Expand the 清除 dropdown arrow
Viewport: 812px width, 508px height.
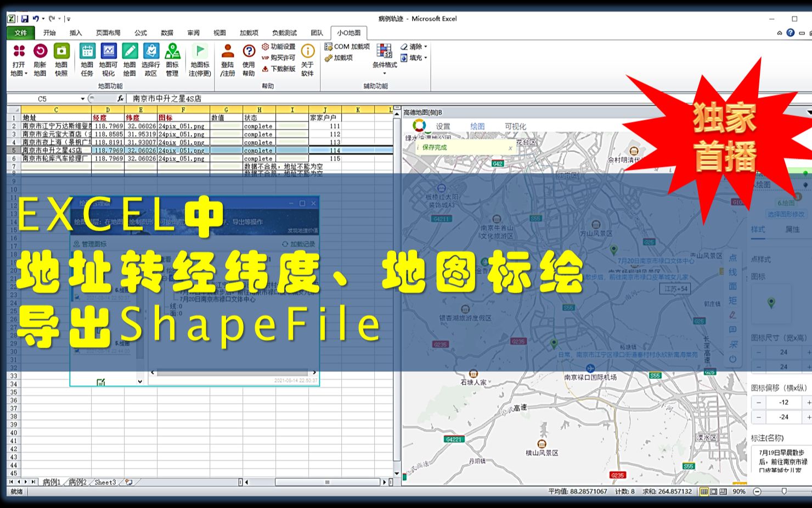coord(426,47)
